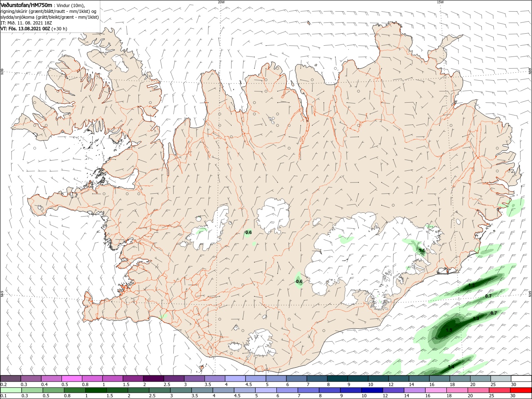Select the dark teal swatch labeled 8 in snow legend
The image size is (532, 399).
[337, 378]
